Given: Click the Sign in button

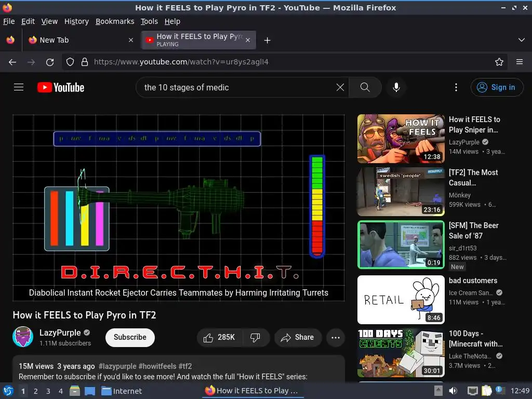Looking at the screenshot, I should pyautogui.click(x=497, y=87).
